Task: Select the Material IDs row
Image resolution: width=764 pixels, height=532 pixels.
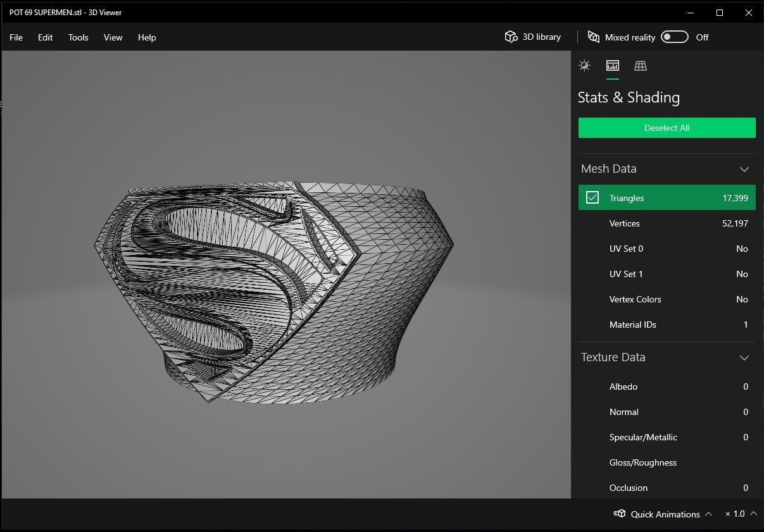Action: [x=667, y=325]
